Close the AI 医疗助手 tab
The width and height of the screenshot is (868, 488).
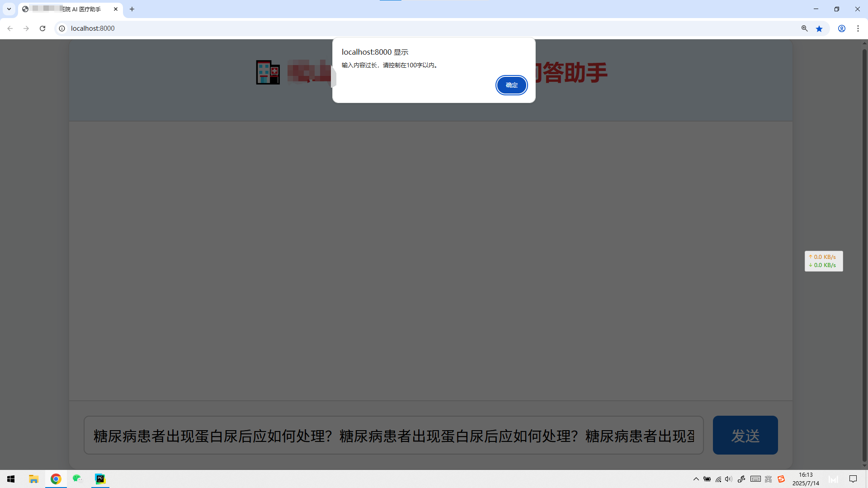(x=116, y=9)
